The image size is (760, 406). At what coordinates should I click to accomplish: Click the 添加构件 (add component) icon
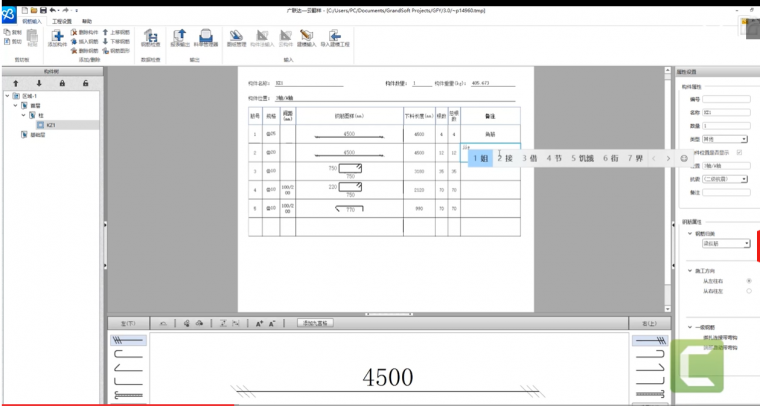tap(56, 38)
